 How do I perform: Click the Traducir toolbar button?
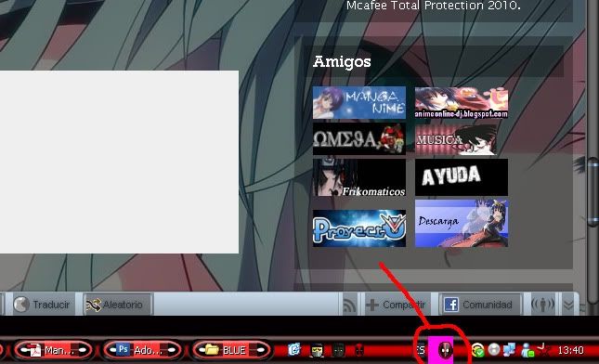point(42,305)
